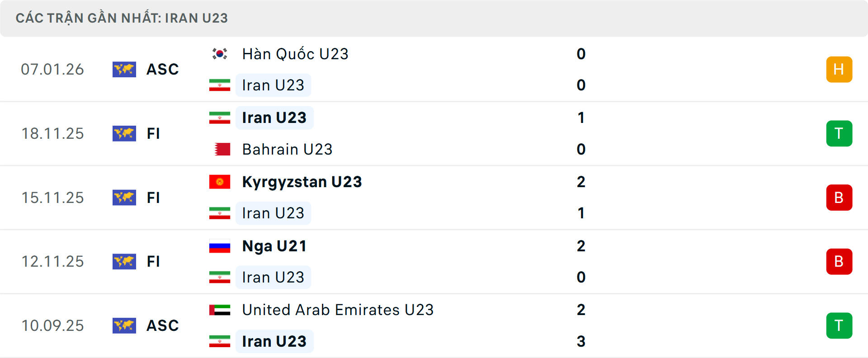Click the red B result indicator for Nga U21

(x=840, y=261)
